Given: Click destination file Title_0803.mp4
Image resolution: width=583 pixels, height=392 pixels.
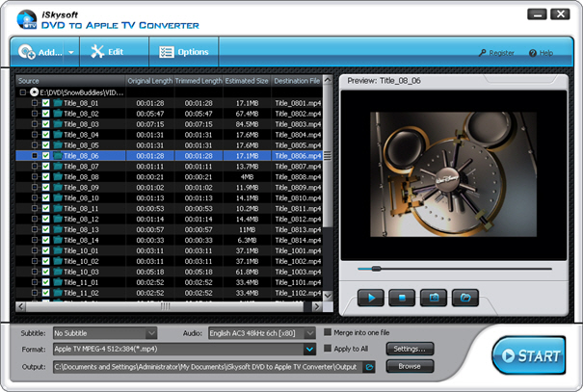Looking at the screenshot, I should (x=298, y=124).
